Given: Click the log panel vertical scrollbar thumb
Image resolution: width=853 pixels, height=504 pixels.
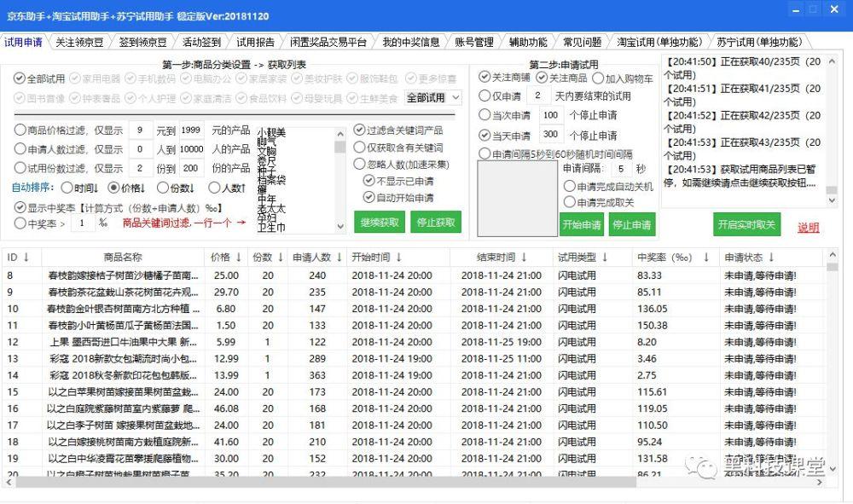Looking at the screenshot, I should pos(831,190).
